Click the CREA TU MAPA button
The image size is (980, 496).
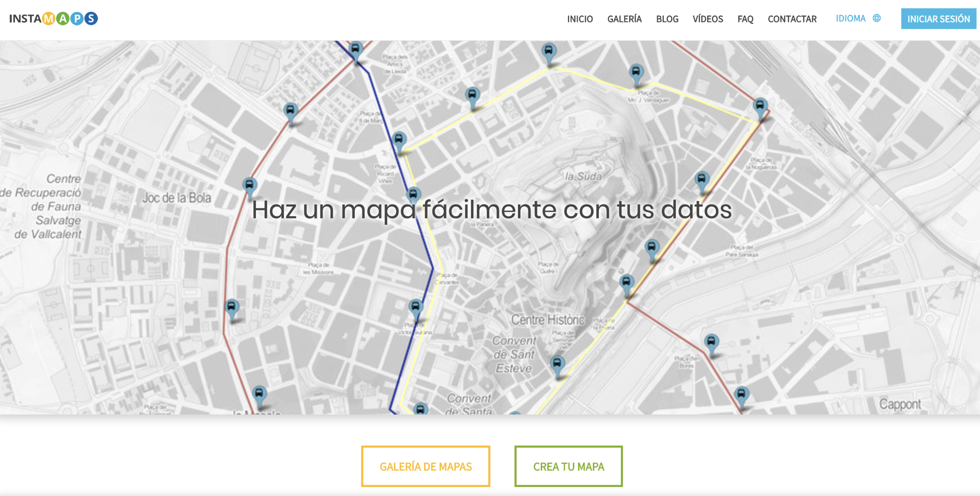click(568, 466)
